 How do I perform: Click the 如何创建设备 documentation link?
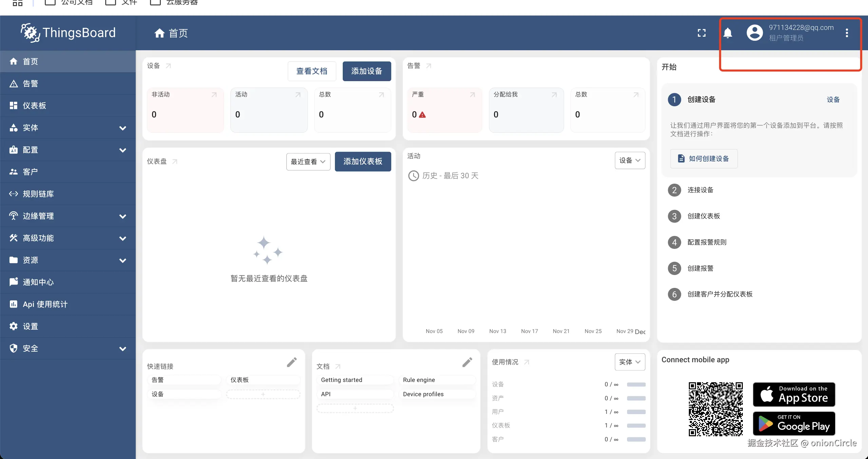pyautogui.click(x=704, y=159)
